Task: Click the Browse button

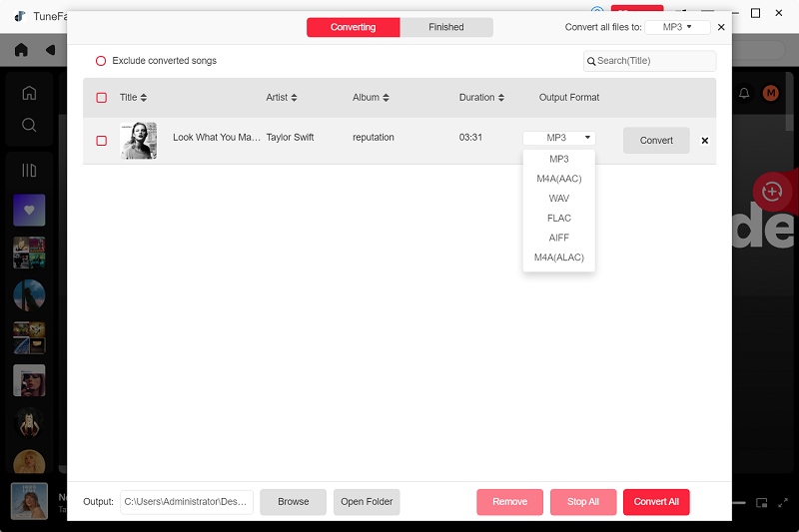Action: (x=293, y=502)
